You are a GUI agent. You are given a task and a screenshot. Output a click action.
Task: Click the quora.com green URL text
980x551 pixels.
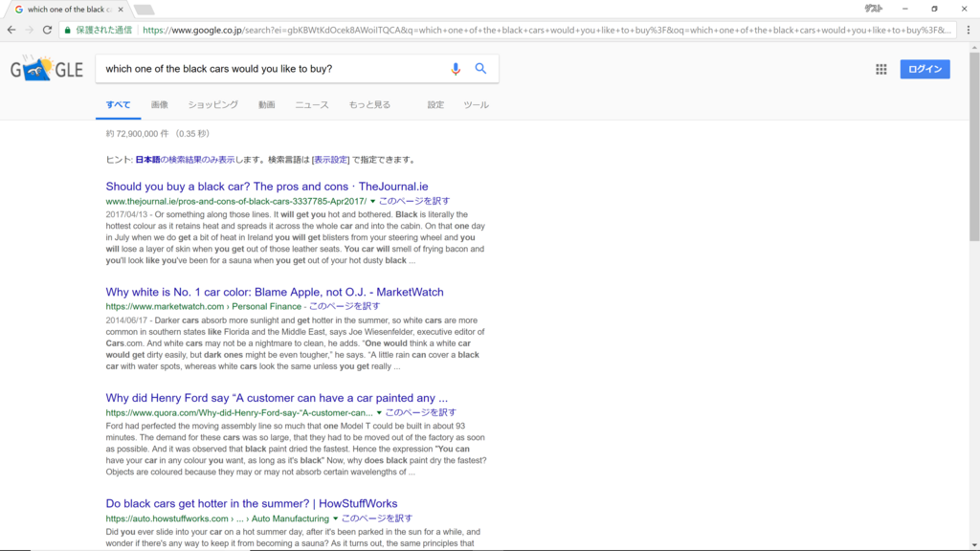point(239,413)
